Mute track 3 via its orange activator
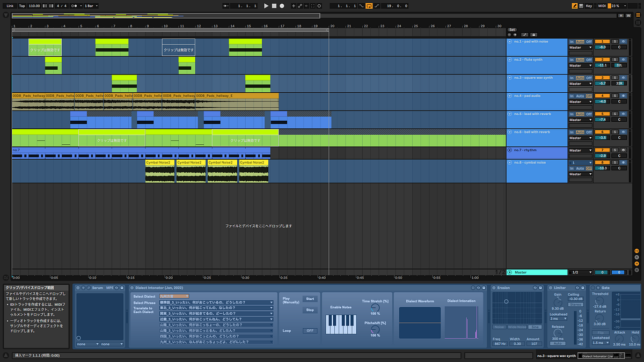 click(x=602, y=78)
